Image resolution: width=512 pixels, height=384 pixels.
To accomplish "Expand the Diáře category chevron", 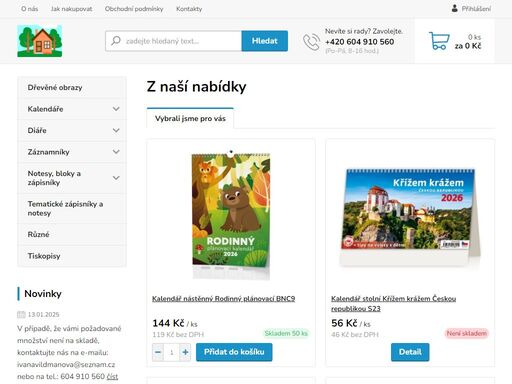I will (116, 130).
